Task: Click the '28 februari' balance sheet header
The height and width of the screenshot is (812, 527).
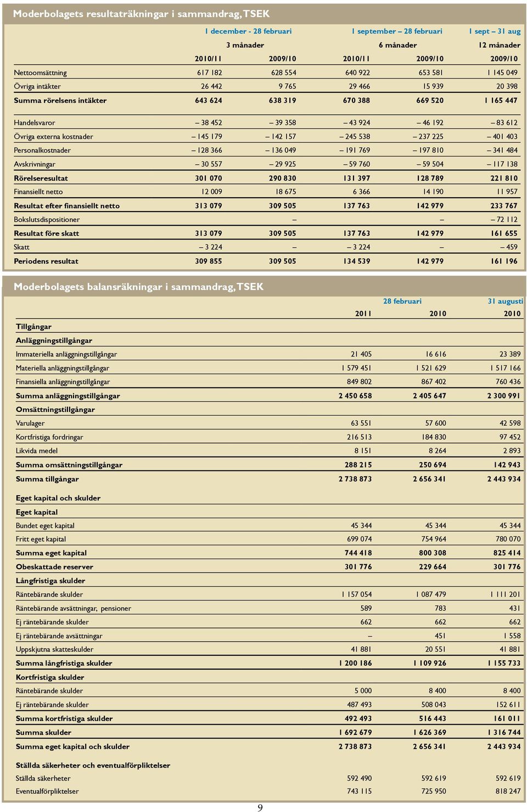Action: (402, 301)
